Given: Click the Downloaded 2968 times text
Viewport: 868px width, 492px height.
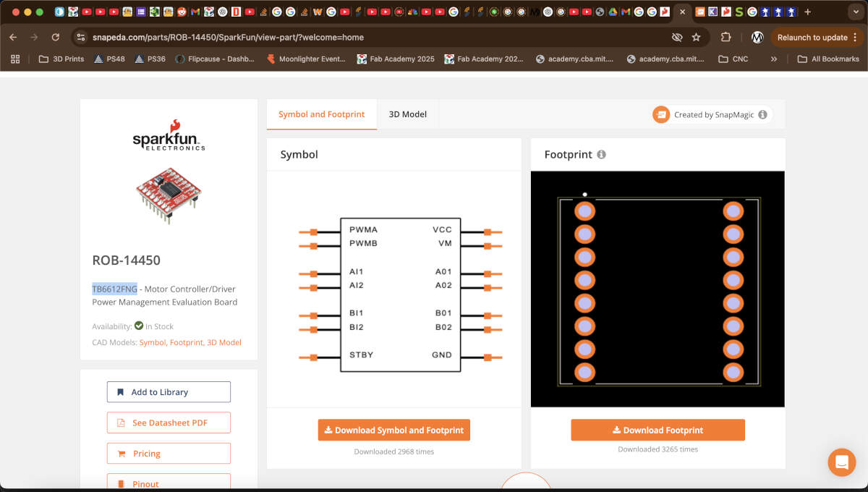Looking at the screenshot, I should pyautogui.click(x=394, y=451).
